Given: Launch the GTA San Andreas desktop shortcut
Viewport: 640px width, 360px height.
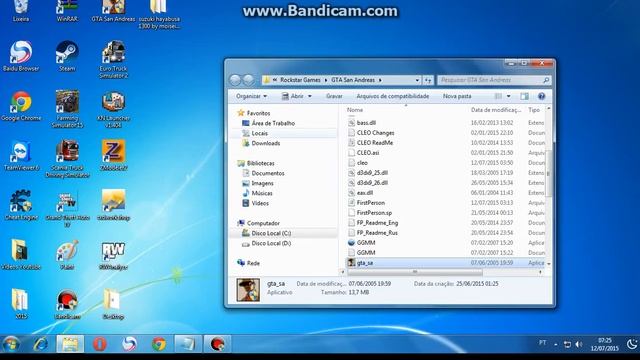Looking at the screenshot, I should coord(113,10).
